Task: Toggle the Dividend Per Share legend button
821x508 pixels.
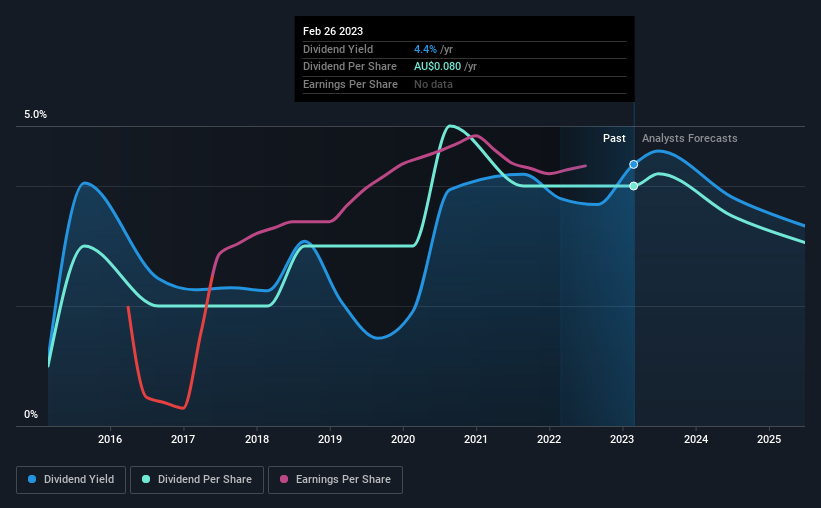Action: [x=197, y=480]
